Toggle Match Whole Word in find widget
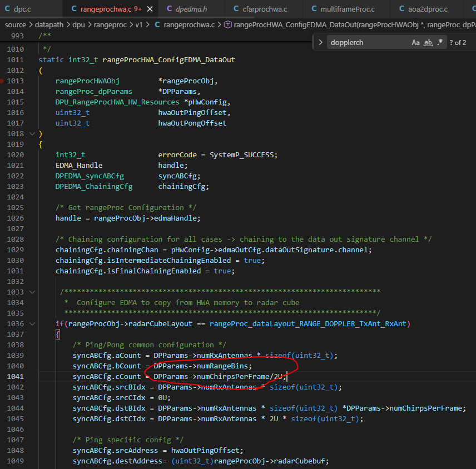Viewport: 476px width, 469px height. [428, 42]
